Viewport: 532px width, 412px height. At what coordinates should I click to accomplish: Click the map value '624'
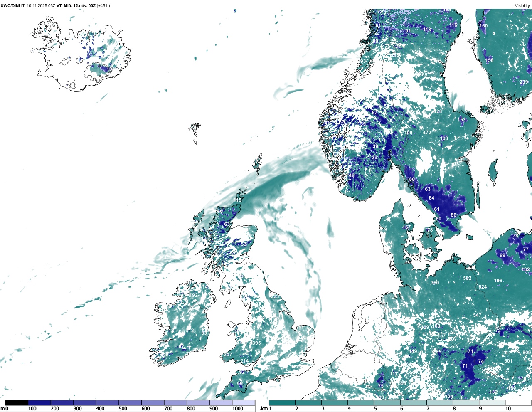(483, 287)
